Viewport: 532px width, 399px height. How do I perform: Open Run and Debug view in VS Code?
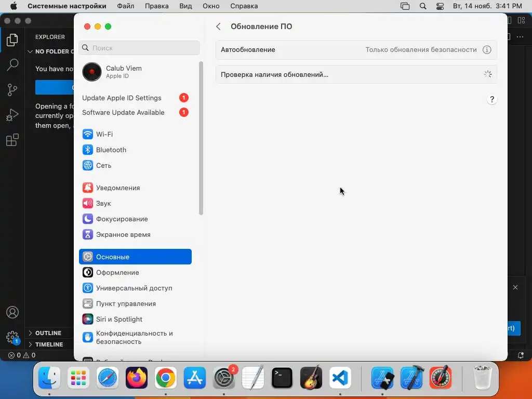[12, 115]
